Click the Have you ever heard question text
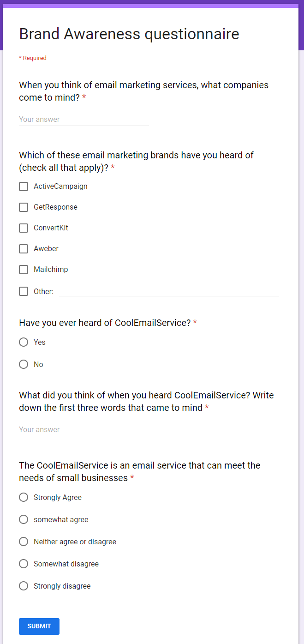The height and width of the screenshot is (644, 304). click(x=105, y=323)
